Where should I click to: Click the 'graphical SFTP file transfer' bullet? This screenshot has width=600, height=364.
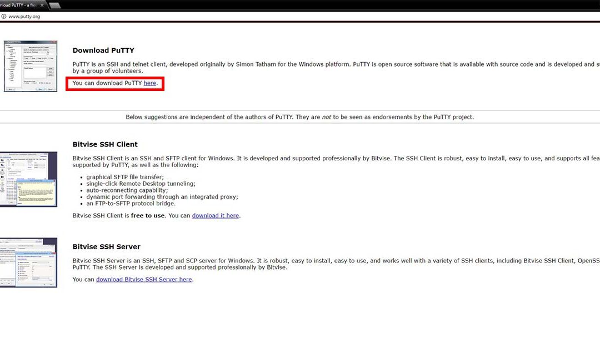tap(125, 177)
